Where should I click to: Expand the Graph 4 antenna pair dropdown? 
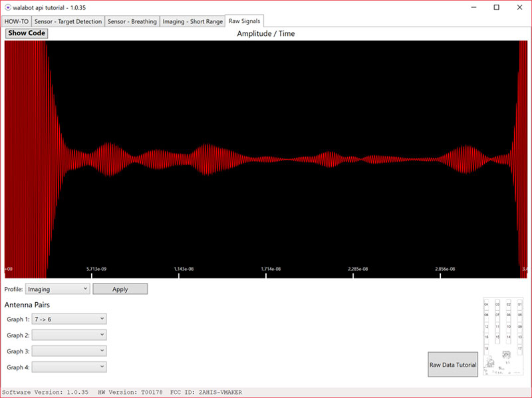coord(69,367)
